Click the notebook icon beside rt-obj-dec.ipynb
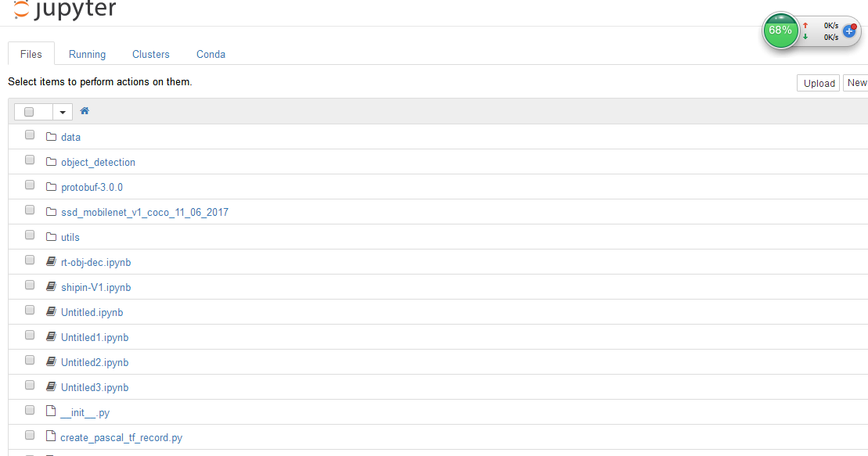 (x=51, y=261)
